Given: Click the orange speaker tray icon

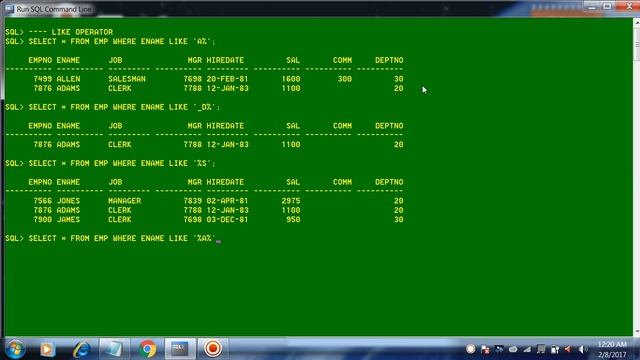Looking at the screenshot, I should 568,349.
